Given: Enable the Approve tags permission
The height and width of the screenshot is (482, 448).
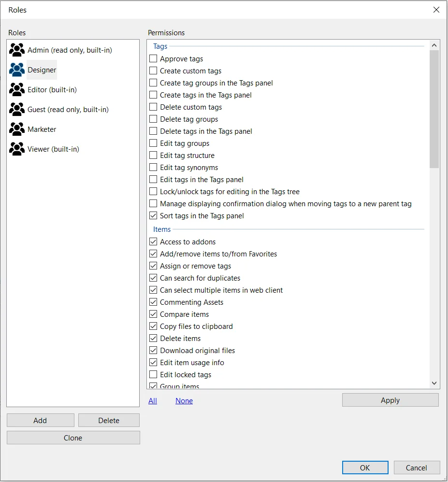Looking at the screenshot, I should pyautogui.click(x=153, y=58).
